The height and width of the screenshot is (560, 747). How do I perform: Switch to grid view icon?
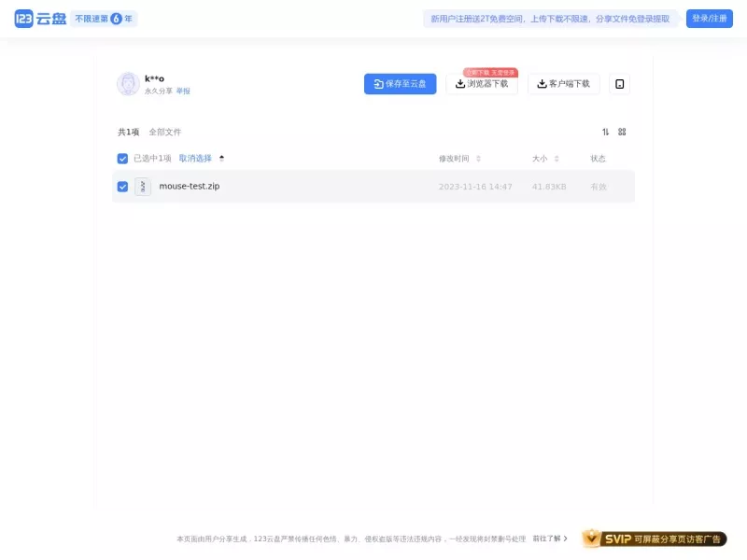622,132
